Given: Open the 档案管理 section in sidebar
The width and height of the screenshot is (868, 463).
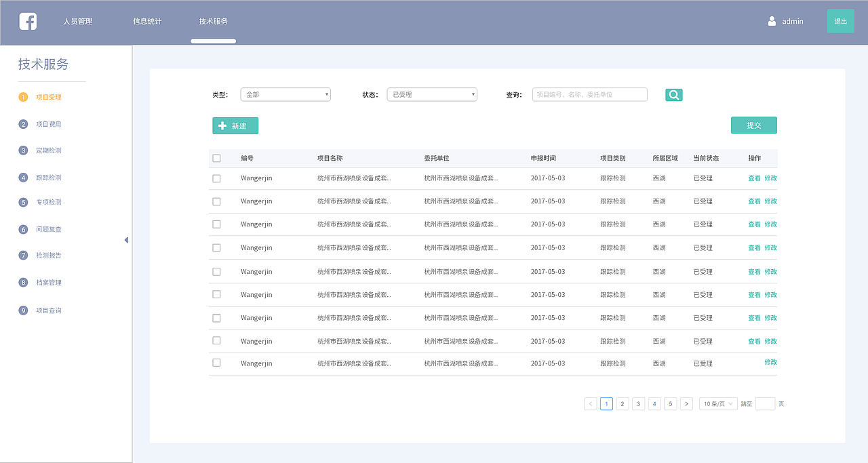Looking at the screenshot, I should pyautogui.click(x=50, y=281).
